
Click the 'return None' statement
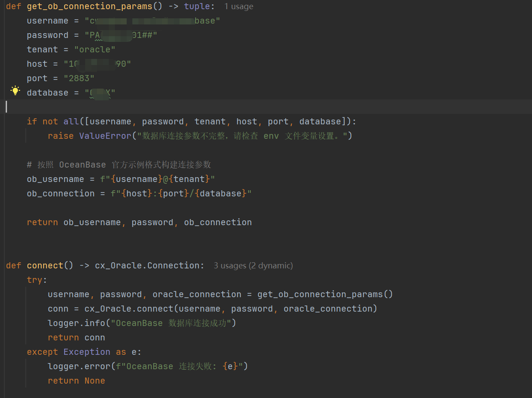(76, 381)
